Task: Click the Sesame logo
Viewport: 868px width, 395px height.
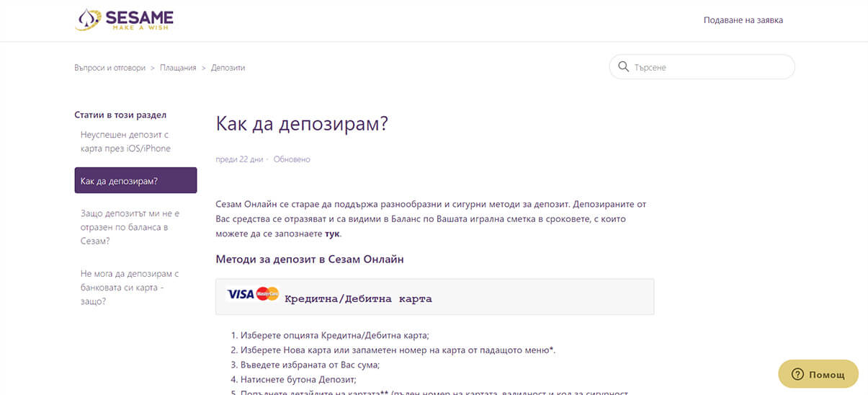Action: point(124,19)
